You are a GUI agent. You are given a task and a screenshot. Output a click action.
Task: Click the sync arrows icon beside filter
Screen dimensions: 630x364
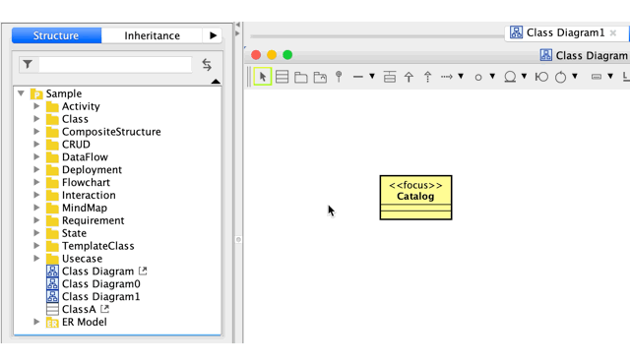click(207, 64)
